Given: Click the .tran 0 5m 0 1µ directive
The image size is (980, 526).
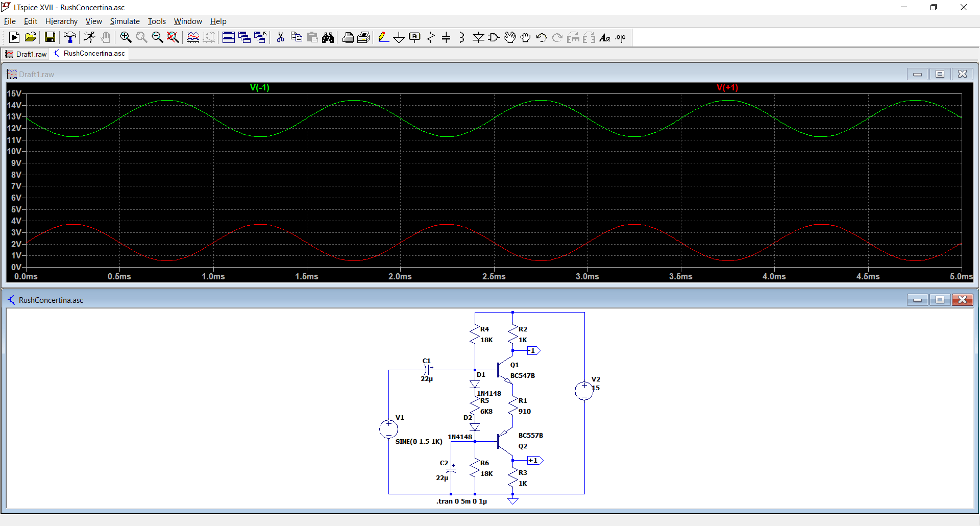Looking at the screenshot, I should coord(461,501).
